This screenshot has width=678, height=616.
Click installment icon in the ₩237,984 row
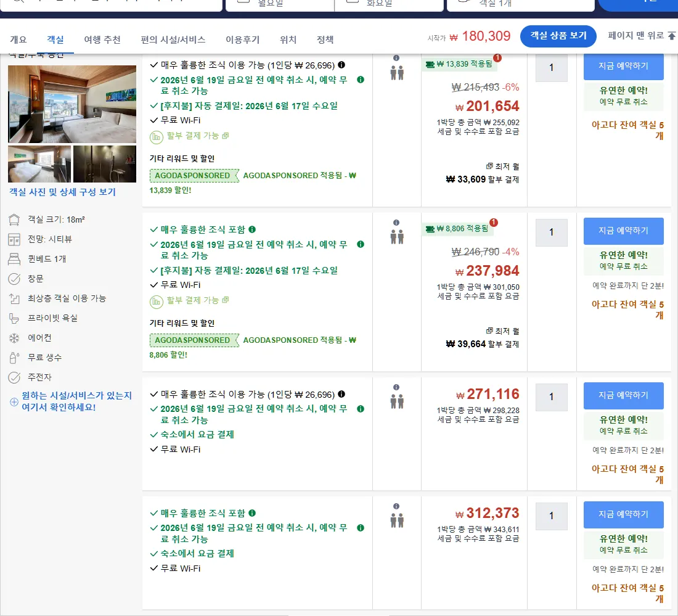point(157,302)
